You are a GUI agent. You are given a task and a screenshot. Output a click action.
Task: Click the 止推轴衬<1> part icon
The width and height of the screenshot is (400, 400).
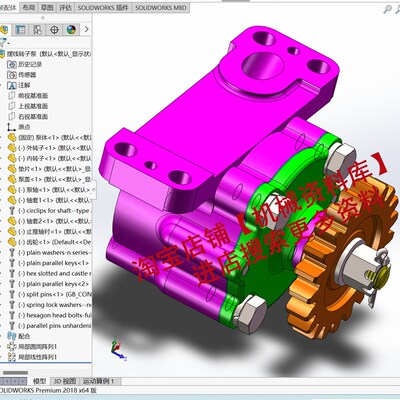coord(12,231)
